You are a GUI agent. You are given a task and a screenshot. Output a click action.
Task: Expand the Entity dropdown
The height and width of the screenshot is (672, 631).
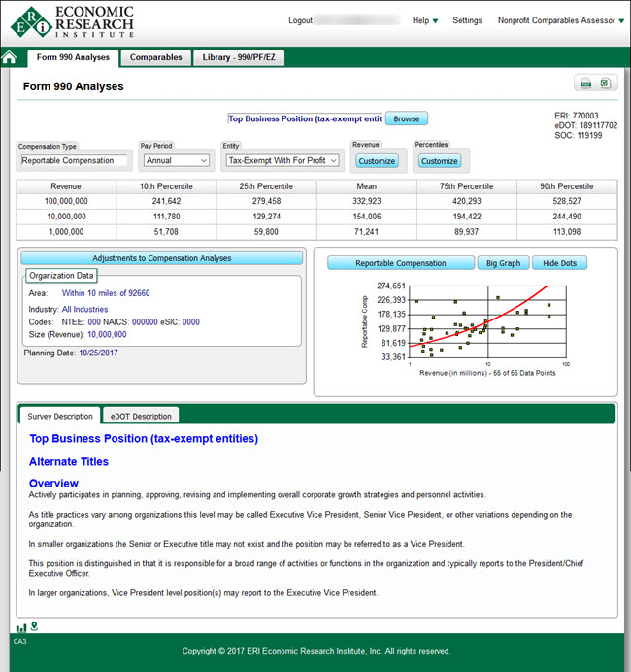pyautogui.click(x=282, y=160)
